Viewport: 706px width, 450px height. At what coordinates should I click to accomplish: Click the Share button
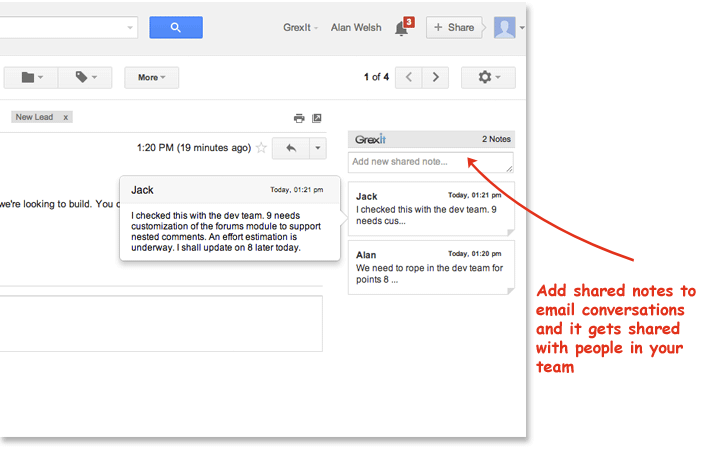[x=454, y=28]
